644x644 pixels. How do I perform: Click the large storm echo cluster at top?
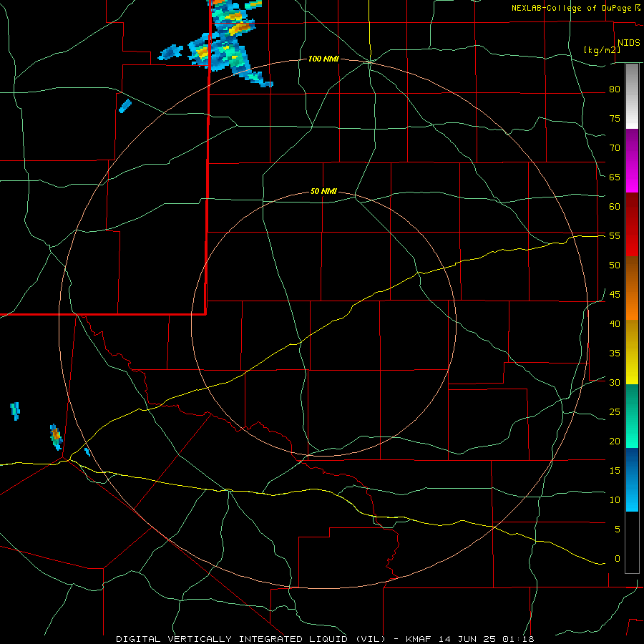(x=229, y=43)
